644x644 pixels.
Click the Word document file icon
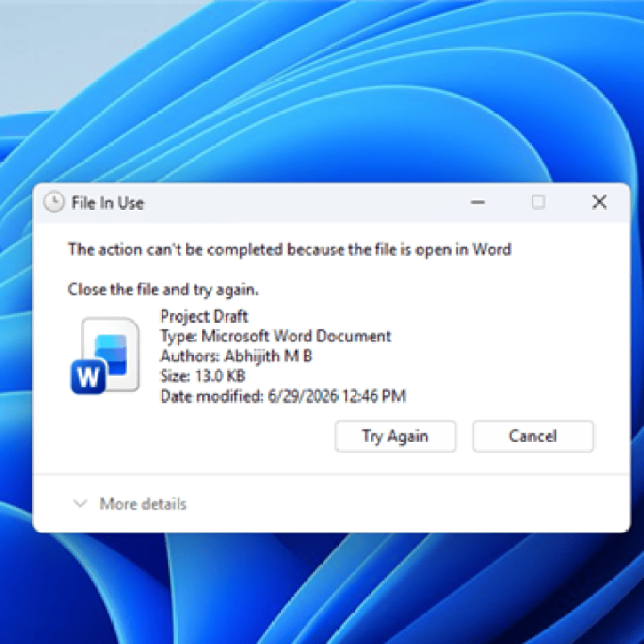pos(105,356)
